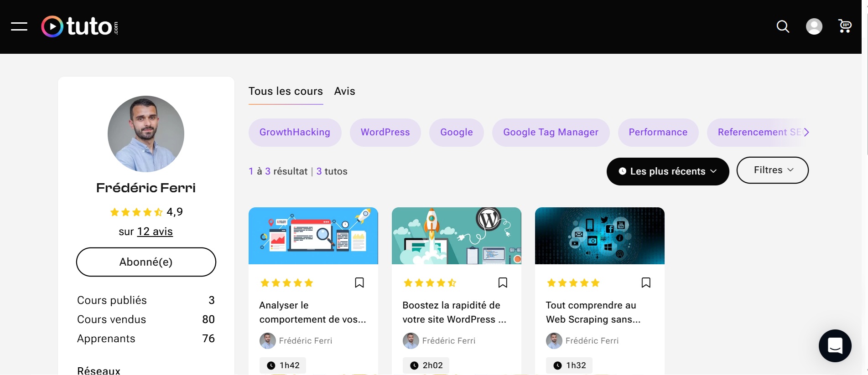Click the tuto.com logo
Image resolution: width=868 pixels, height=375 pixels.
pos(80,26)
